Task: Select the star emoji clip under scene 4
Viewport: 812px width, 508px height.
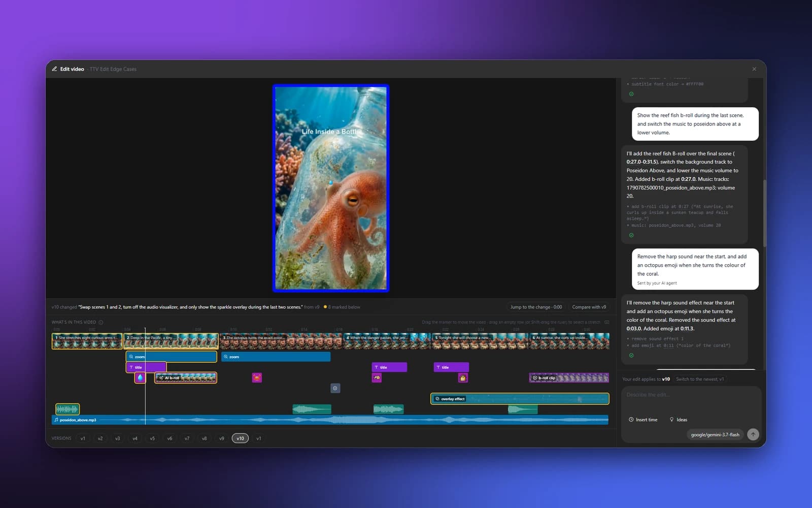Action: (x=377, y=377)
